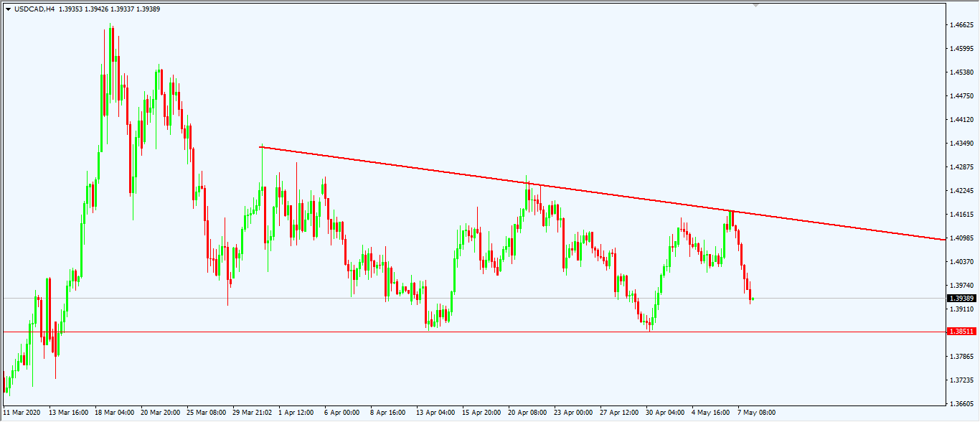
Task: Click the USDCAD,H4 symbol label
Action: pyautogui.click(x=34, y=9)
